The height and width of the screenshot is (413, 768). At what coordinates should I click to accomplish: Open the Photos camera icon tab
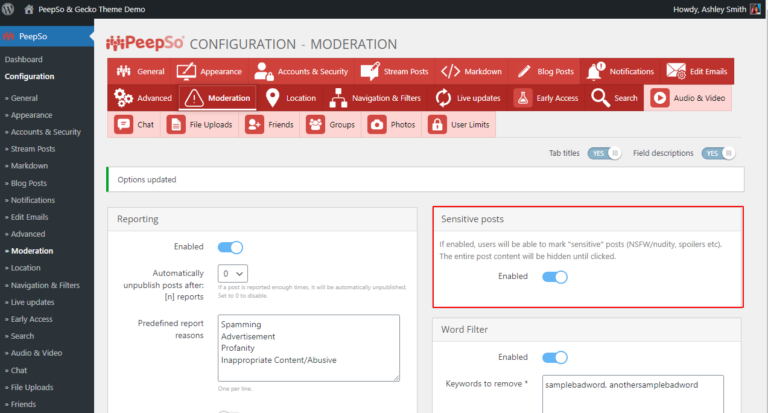[x=377, y=125]
